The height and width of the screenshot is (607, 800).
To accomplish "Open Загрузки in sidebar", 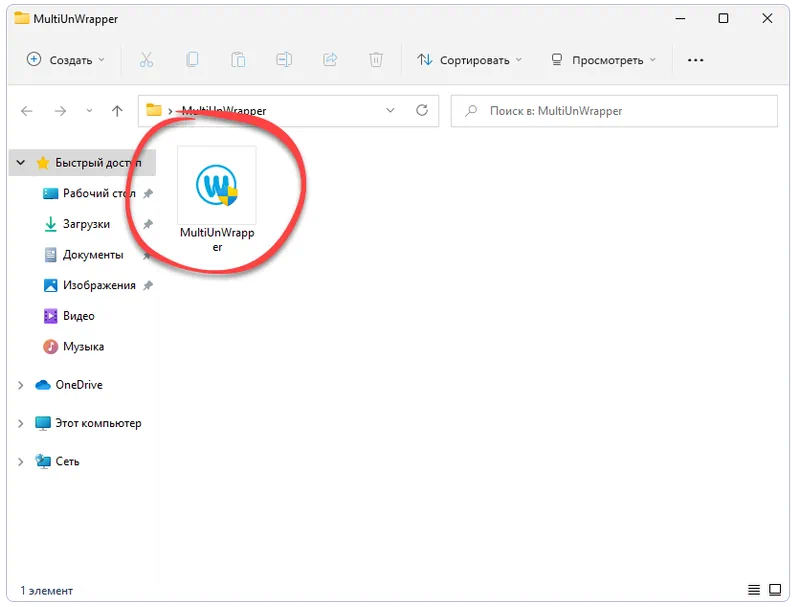I will click(x=86, y=224).
